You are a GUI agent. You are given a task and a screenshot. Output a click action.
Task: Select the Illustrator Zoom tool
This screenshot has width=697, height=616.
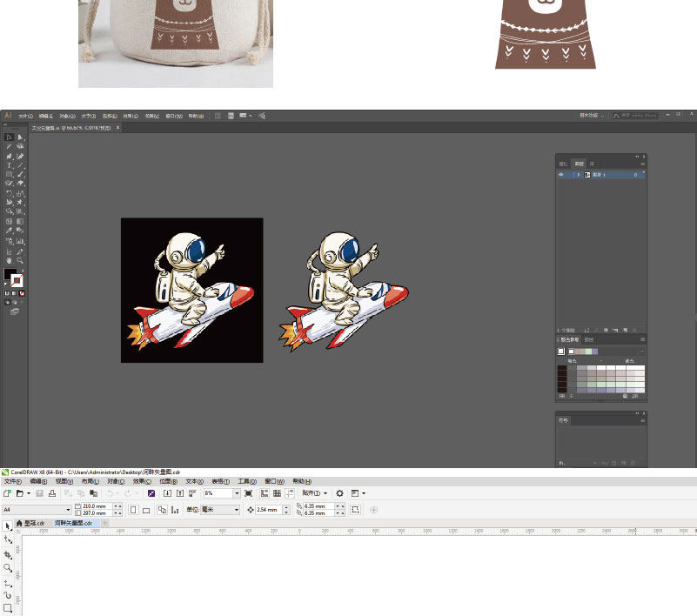[20, 260]
